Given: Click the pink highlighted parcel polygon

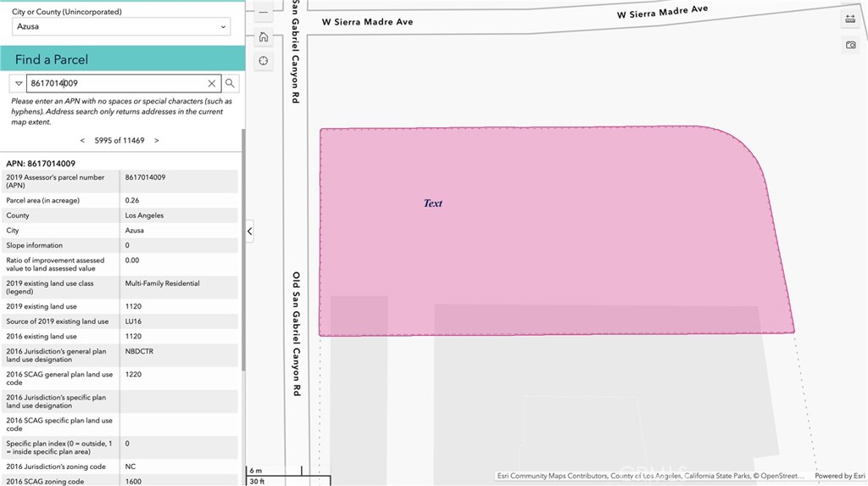Looking at the screenshot, I should [551, 254].
